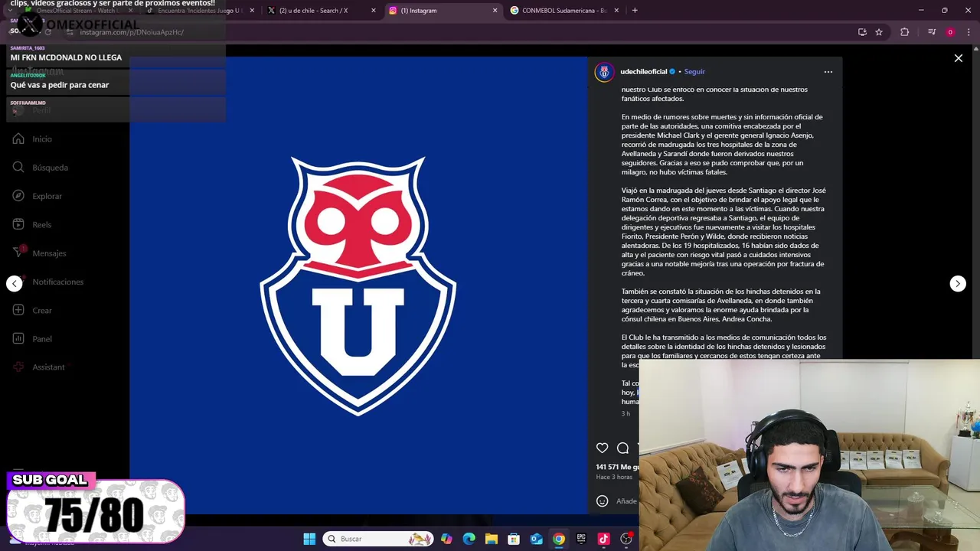Open Windows Start menu
The width and height of the screenshot is (980, 551).
(309, 539)
